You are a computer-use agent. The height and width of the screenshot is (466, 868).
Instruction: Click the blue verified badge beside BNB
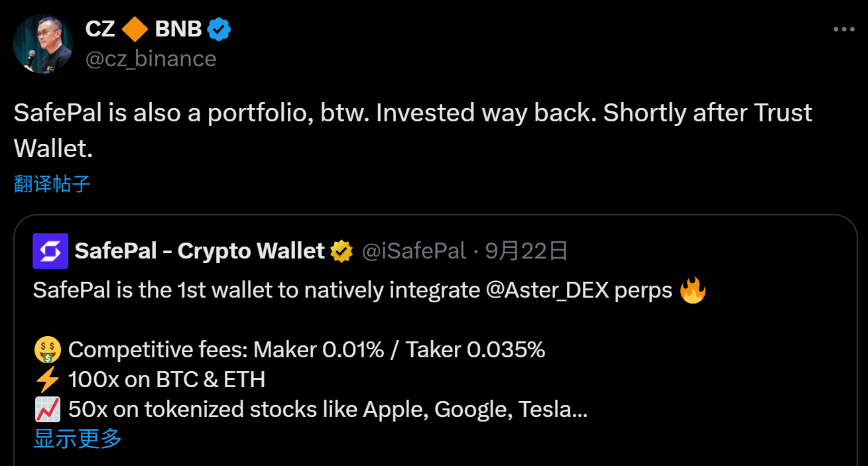pyautogui.click(x=219, y=29)
